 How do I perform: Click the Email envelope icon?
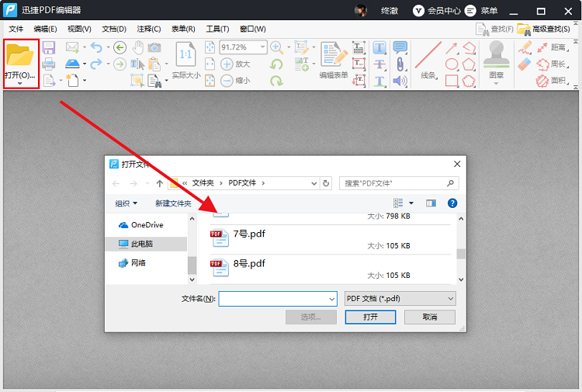coord(72,47)
